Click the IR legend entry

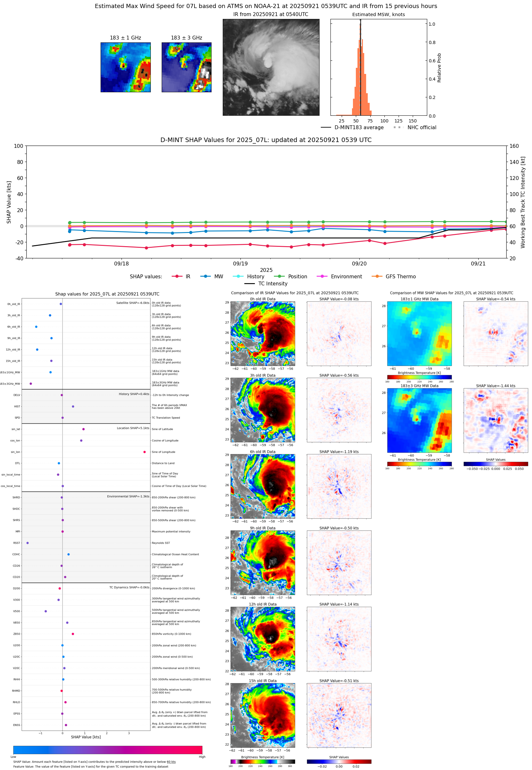point(181,277)
